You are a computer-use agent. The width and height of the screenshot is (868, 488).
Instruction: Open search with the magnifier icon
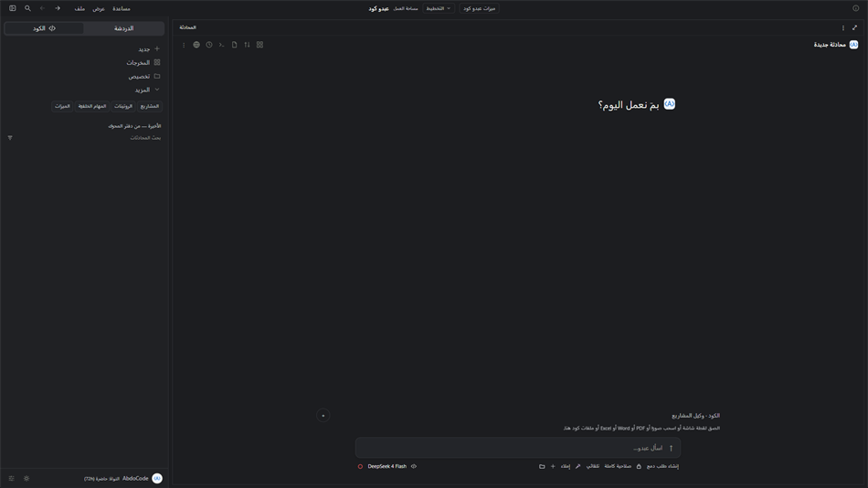click(x=27, y=8)
